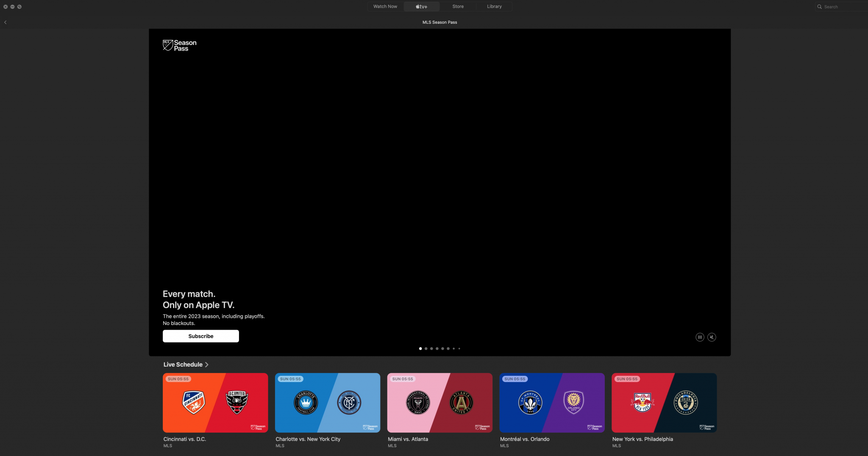Click the CF Montréal crest

[530, 402]
